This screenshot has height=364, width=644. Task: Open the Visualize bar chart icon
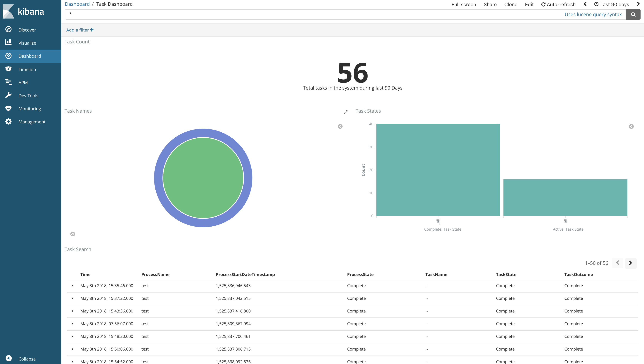(8, 42)
